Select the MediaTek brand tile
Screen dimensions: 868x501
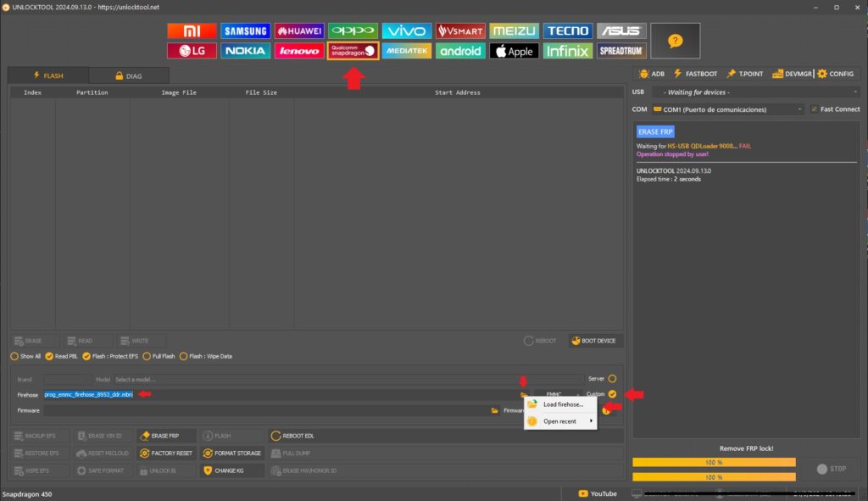406,51
